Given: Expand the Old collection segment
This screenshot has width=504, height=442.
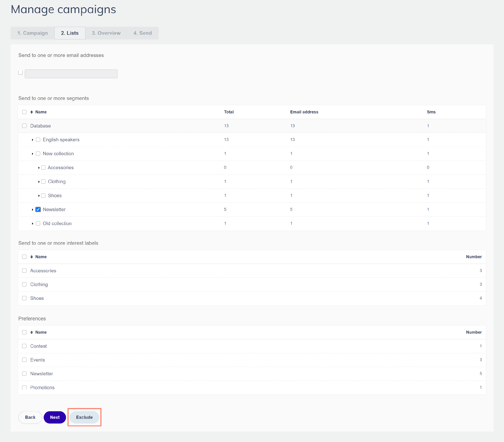Looking at the screenshot, I should click(32, 223).
